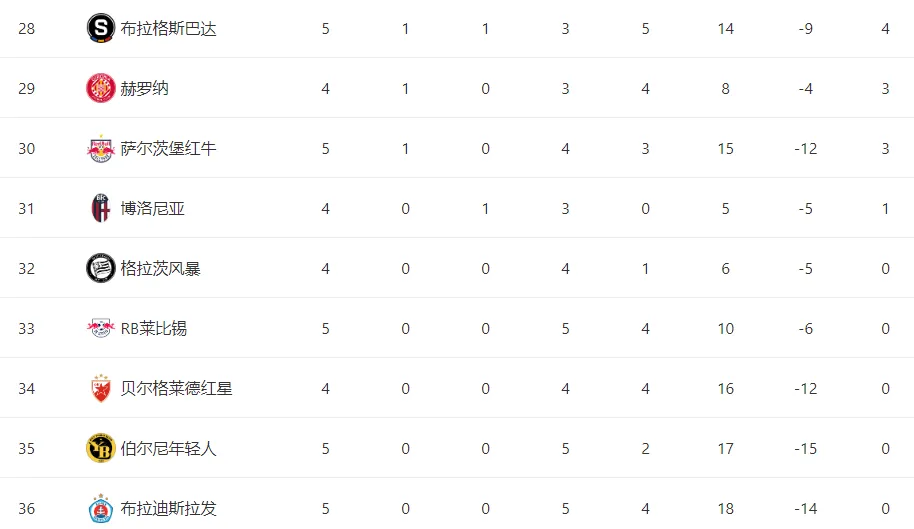Click the Bologna club crest icon
The height and width of the screenshot is (529, 914).
coord(100,208)
